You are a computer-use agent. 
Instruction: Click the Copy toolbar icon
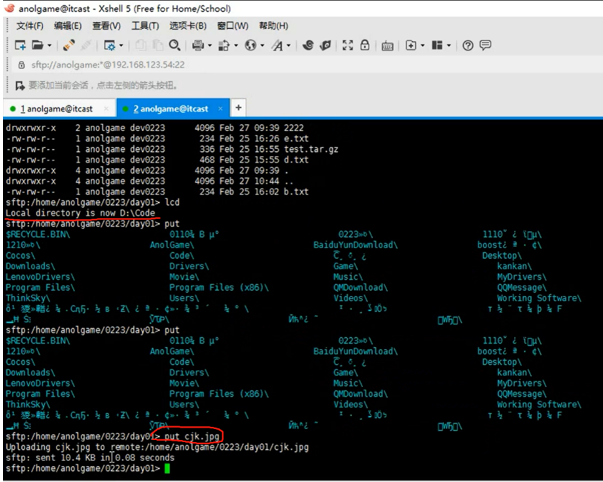(141, 45)
